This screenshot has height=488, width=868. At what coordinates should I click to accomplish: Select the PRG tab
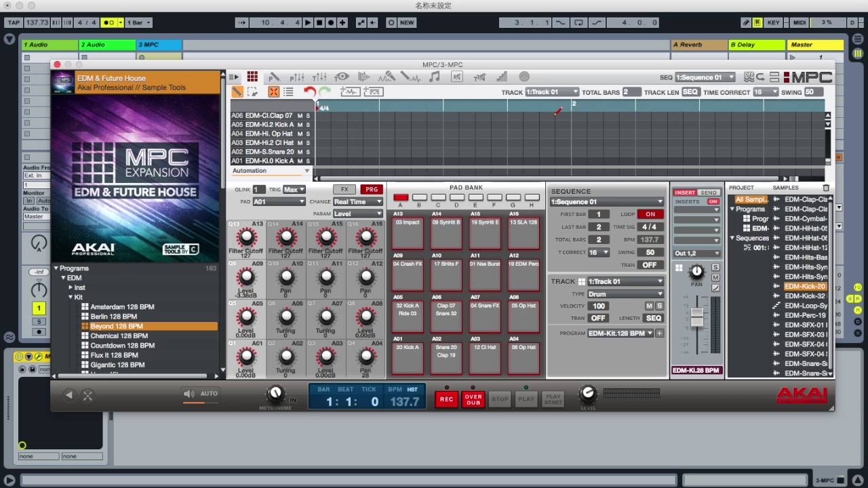[372, 190]
